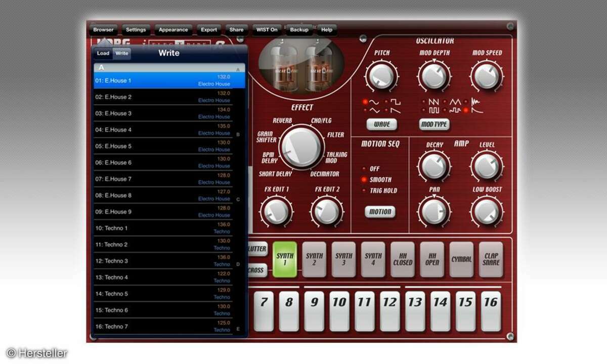Select pattern 03: E.House 3
Viewport: 607px width, 364px height.
[x=163, y=113]
